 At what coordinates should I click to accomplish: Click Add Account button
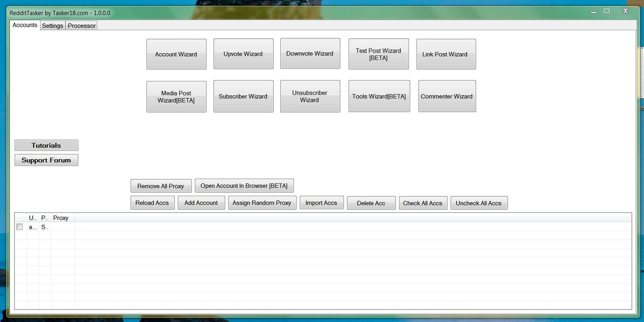click(201, 203)
